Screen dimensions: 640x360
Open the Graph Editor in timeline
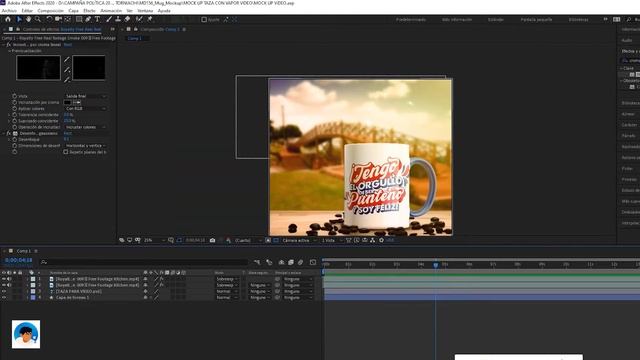tap(313, 262)
